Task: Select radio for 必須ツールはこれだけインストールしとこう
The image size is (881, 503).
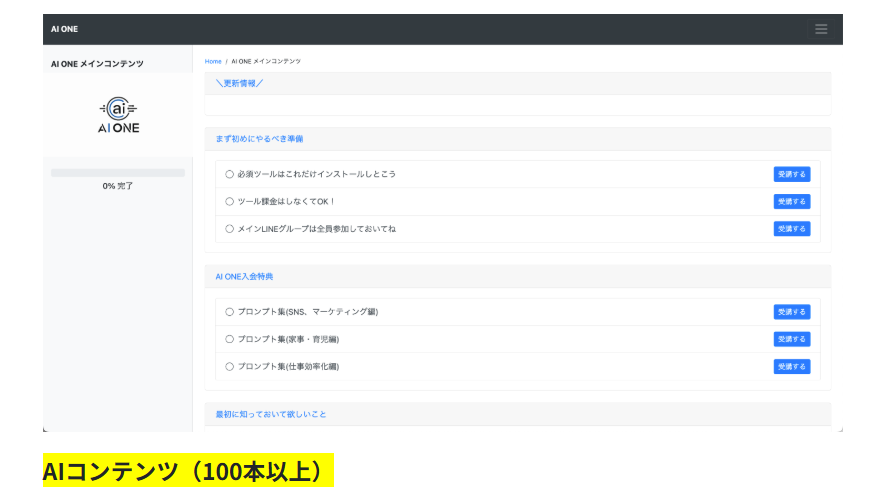Action: coord(229,174)
